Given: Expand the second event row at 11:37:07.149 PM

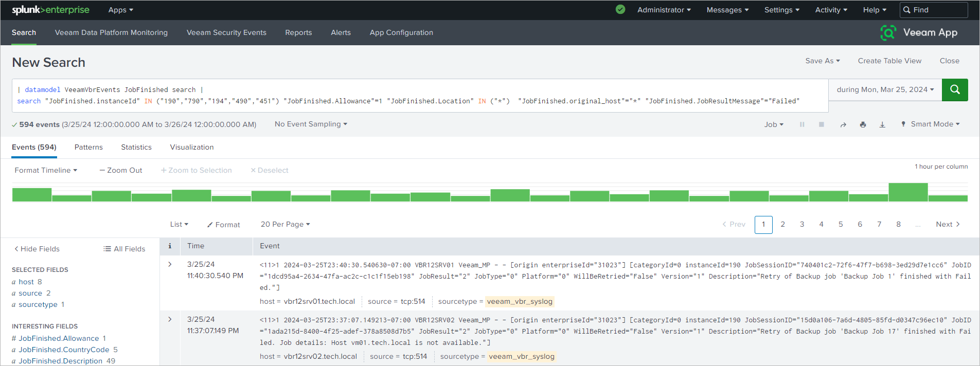Looking at the screenshot, I should (x=170, y=319).
